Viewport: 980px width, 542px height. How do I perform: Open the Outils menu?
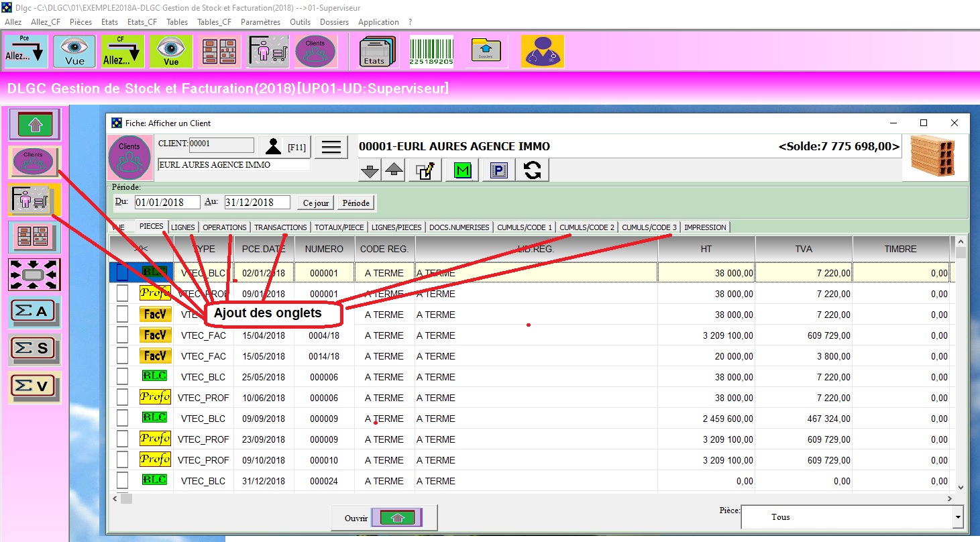click(x=301, y=22)
